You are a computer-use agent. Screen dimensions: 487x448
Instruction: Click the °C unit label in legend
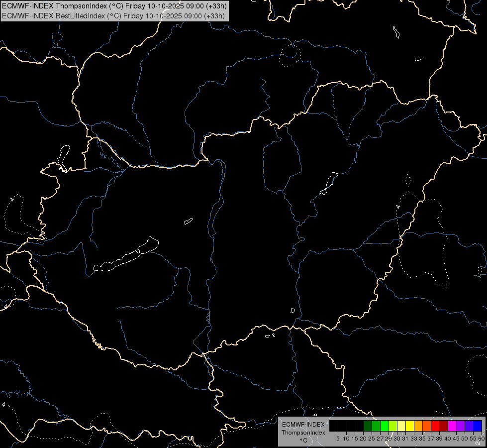pos(304,441)
